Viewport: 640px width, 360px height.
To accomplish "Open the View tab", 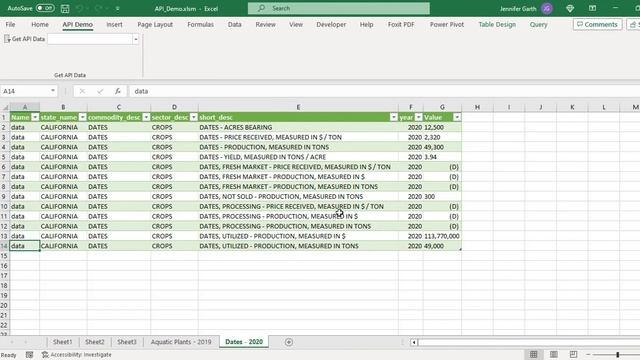I will [296, 24].
